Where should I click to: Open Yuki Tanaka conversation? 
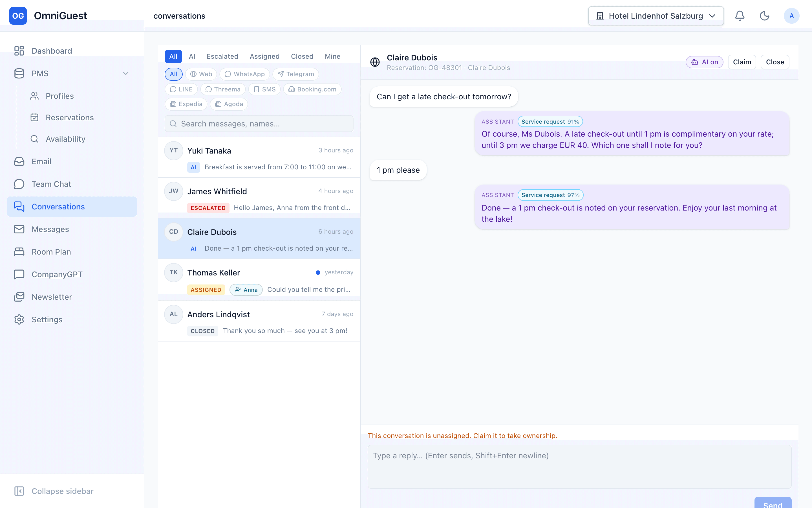tap(259, 157)
